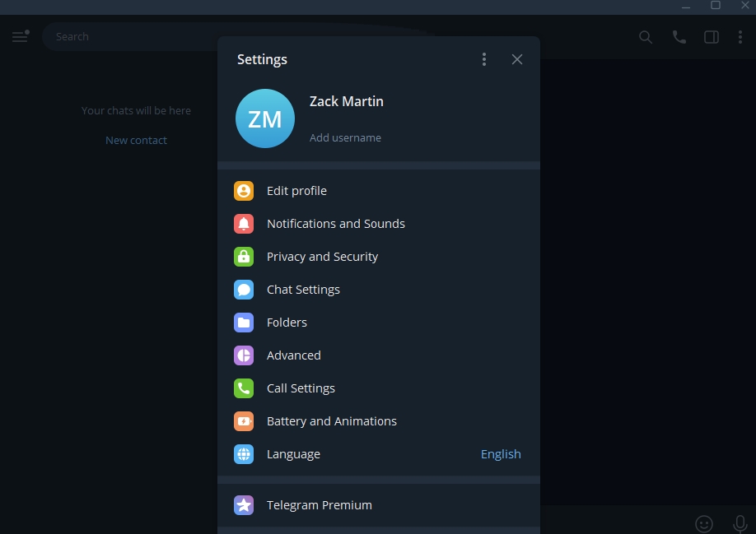Click the green Privacy and Security lock icon

[x=244, y=257]
